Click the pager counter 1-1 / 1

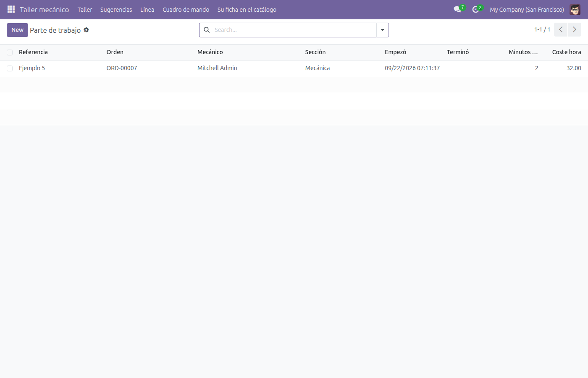(x=542, y=29)
